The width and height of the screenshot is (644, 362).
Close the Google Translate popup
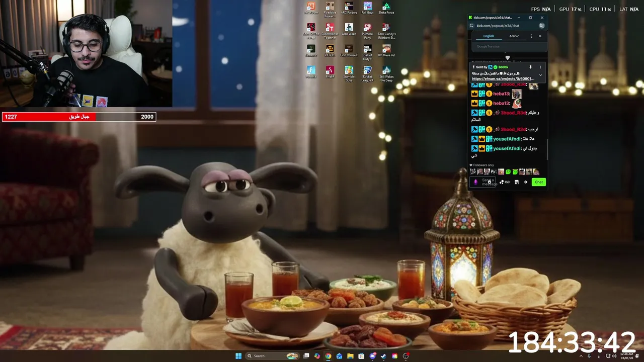pos(540,36)
